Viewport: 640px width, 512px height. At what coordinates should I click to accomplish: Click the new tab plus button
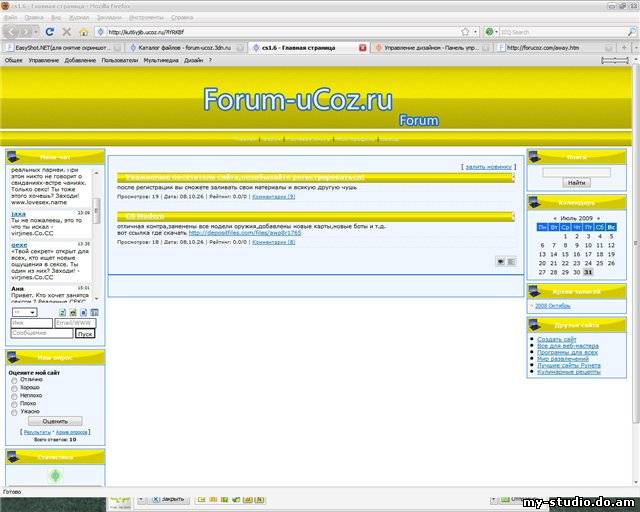(624, 48)
